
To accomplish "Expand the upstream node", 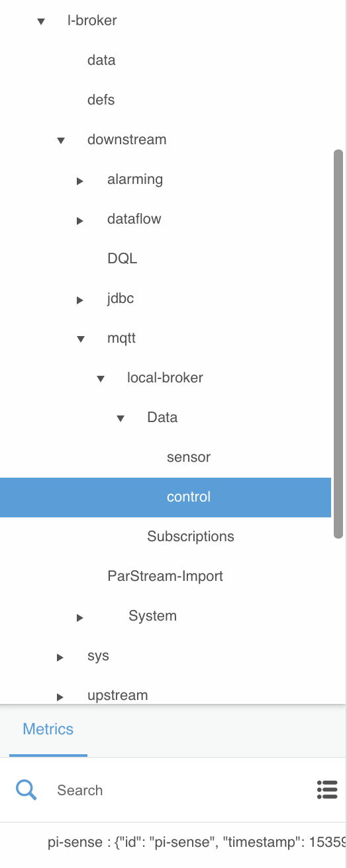I will (x=60, y=696).
